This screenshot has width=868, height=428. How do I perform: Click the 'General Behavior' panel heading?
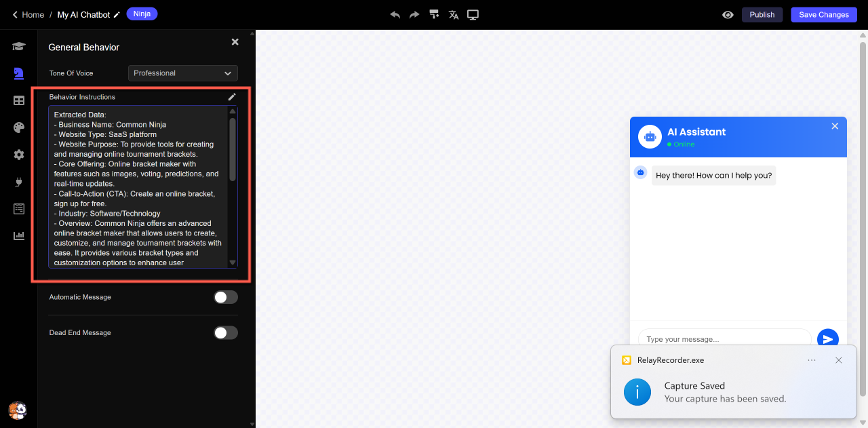point(83,47)
